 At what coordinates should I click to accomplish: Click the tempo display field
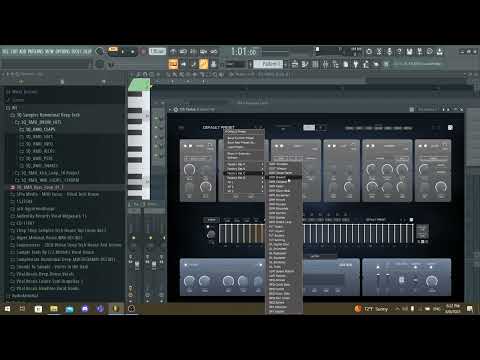coord(157,51)
